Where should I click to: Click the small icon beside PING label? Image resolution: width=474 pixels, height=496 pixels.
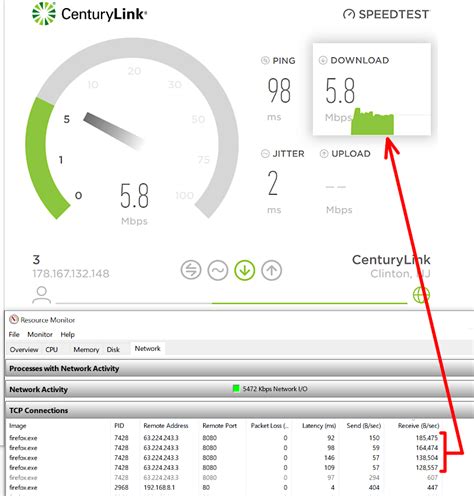265,60
